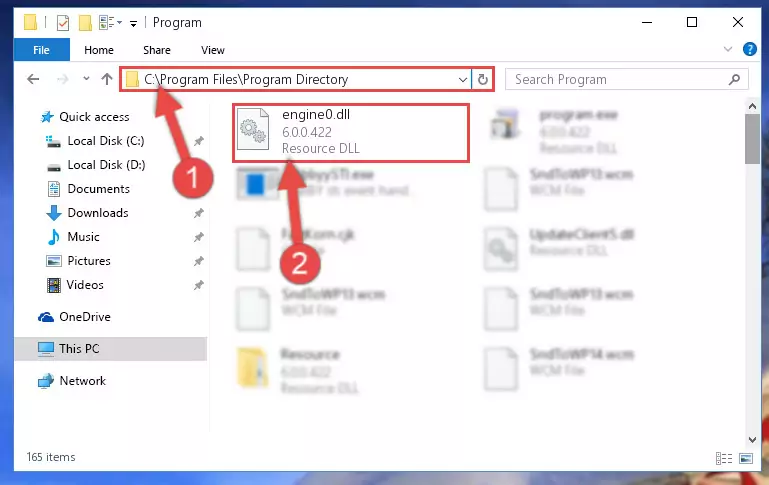Open Customize Quick Access Toolbar dropdown
Screen dimensions: 769x485
[x=133, y=24]
